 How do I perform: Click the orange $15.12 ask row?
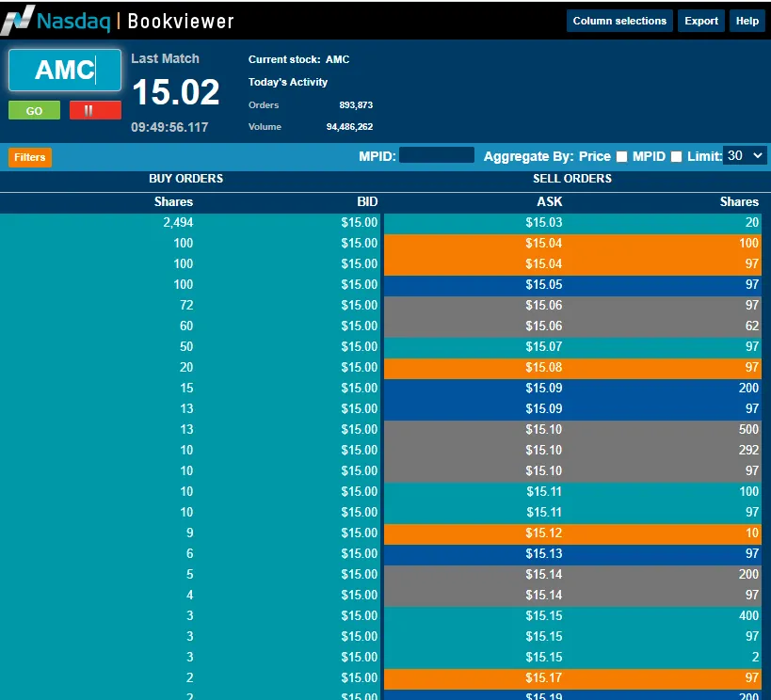(573, 533)
